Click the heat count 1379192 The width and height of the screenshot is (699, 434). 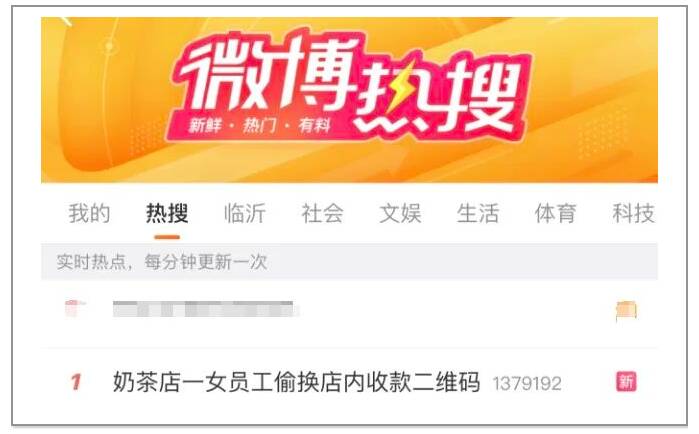[527, 383]
